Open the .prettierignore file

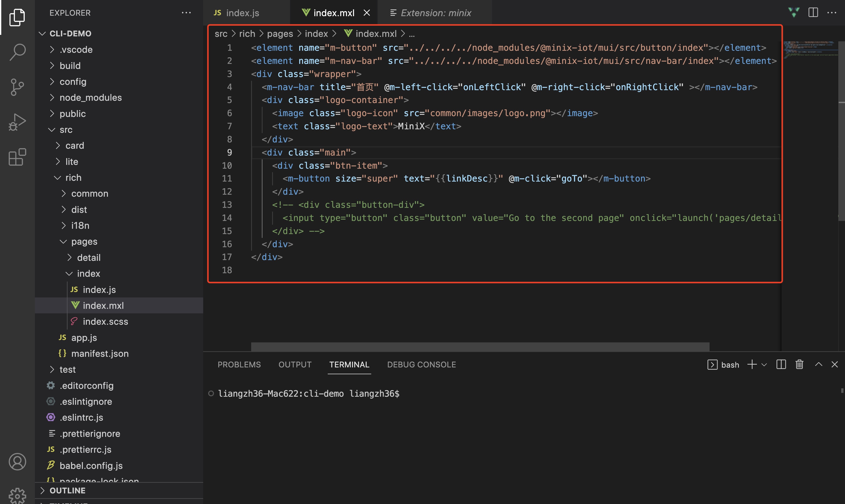pyautogui.click(x=119, y=434)
